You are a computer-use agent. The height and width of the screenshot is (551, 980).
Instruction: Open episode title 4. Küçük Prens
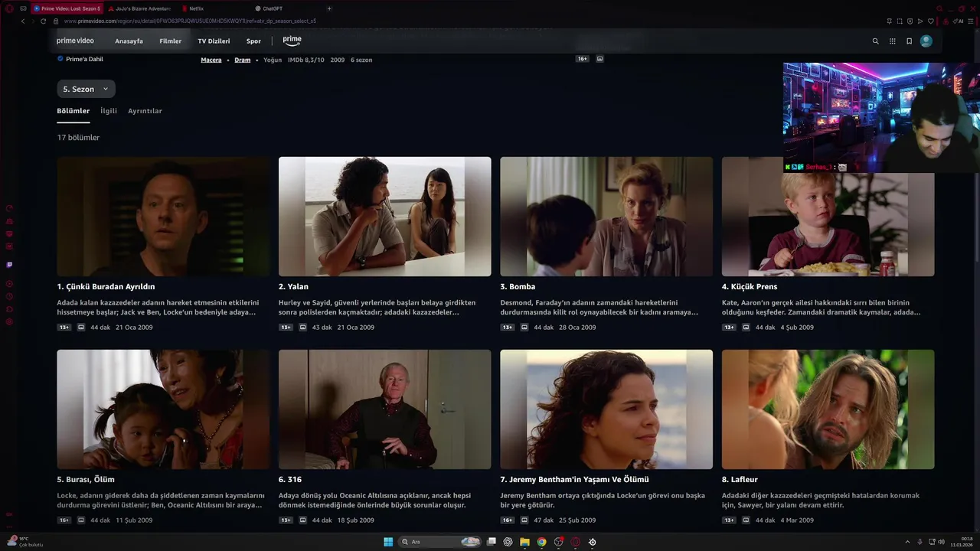pos(750,287)
